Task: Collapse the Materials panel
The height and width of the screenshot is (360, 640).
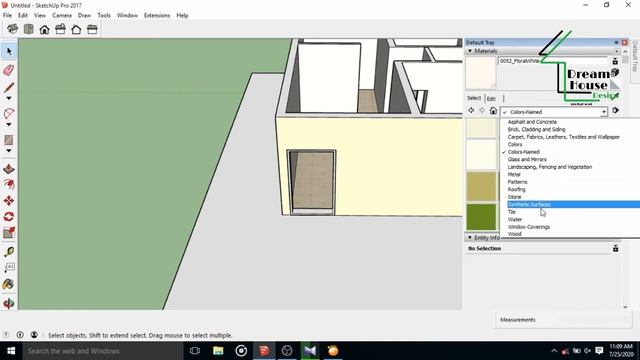Action: 470,51
